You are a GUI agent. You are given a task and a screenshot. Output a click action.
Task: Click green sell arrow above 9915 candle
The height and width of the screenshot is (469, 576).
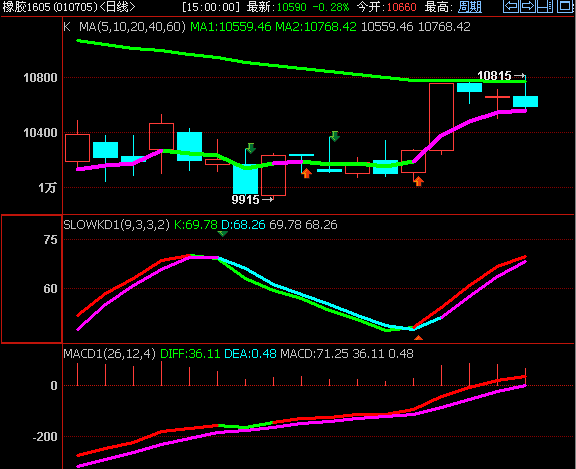(x=251, y=148)
